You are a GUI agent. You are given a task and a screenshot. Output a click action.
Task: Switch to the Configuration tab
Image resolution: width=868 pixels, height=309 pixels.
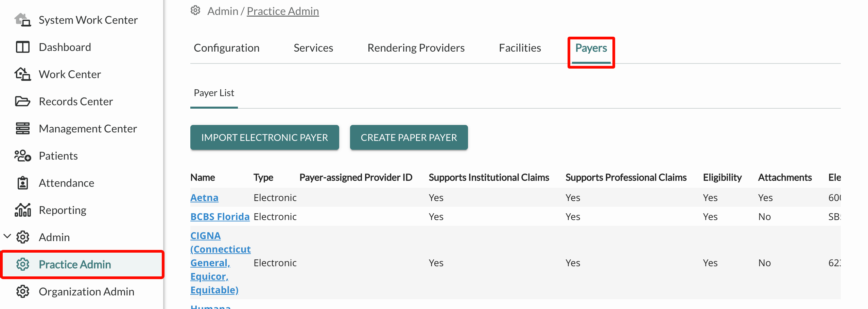coord(226,48)
